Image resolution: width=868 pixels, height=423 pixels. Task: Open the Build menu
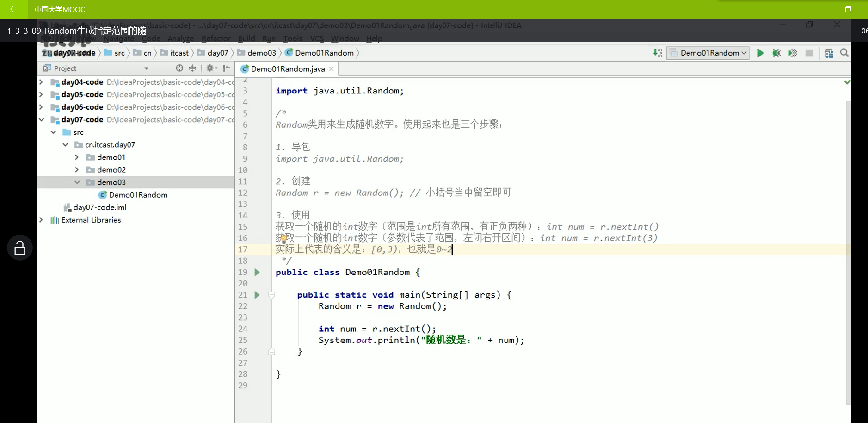click(x=246, y=38)
